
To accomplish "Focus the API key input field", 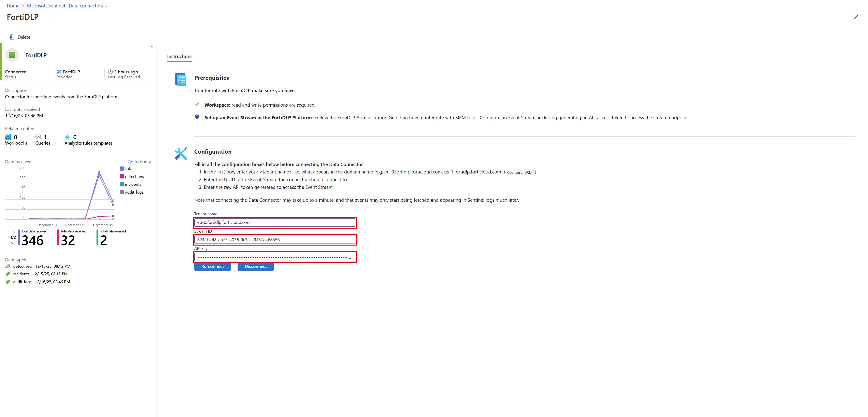I will tap(275, 257).
